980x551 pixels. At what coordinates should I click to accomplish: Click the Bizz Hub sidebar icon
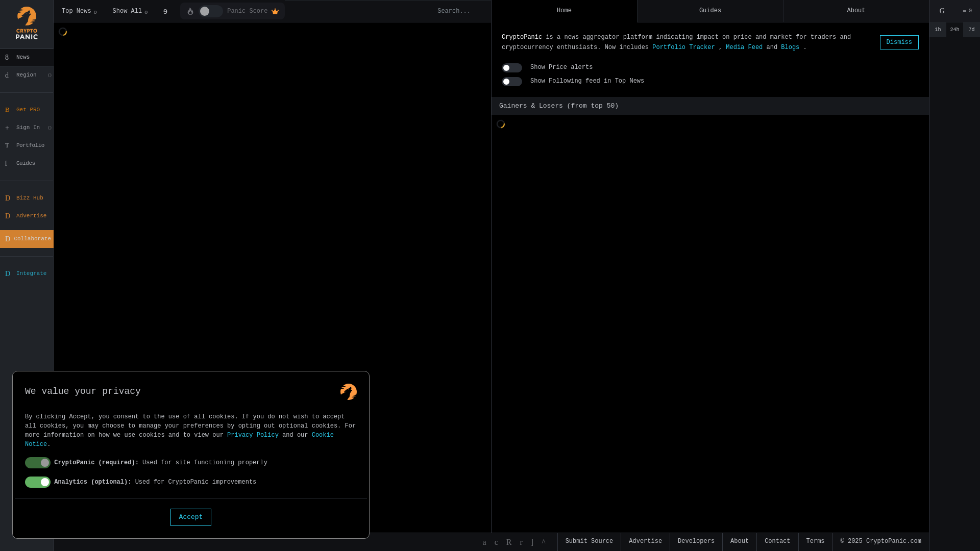[x=8, y=198]
